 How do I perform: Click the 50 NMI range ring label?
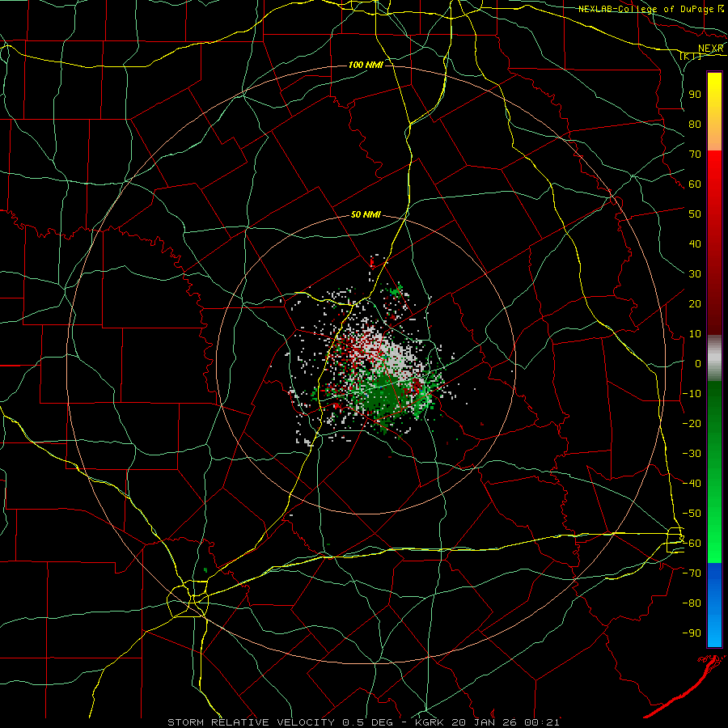click(366, 214)
